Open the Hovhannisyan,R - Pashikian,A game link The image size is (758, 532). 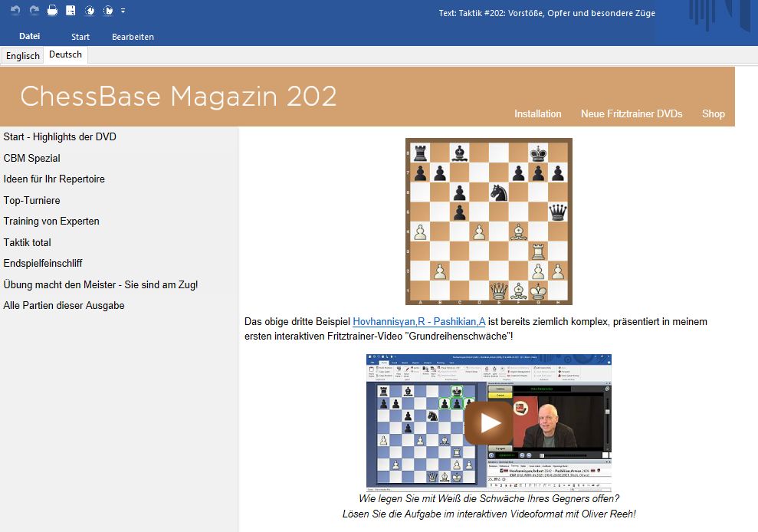click(419, 322)
